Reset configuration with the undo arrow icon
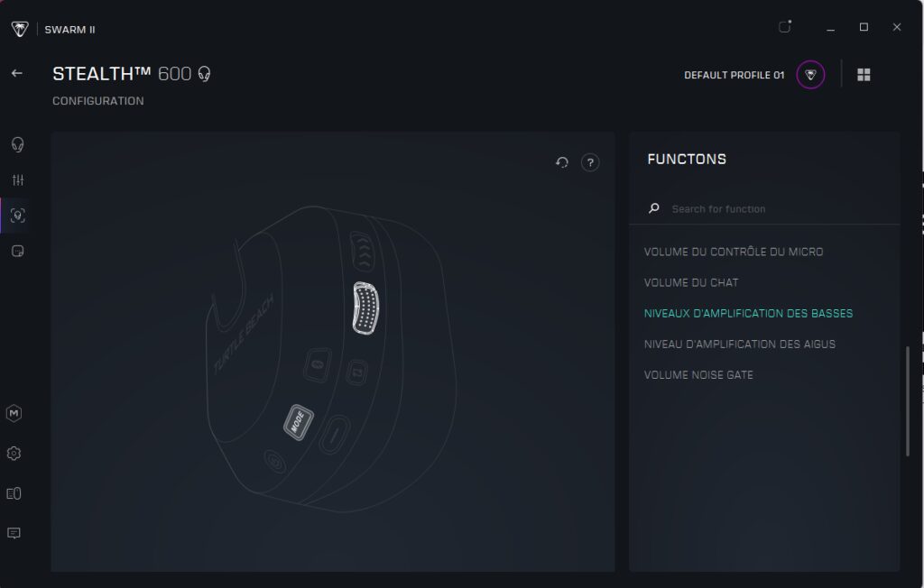 click(561, 162)
